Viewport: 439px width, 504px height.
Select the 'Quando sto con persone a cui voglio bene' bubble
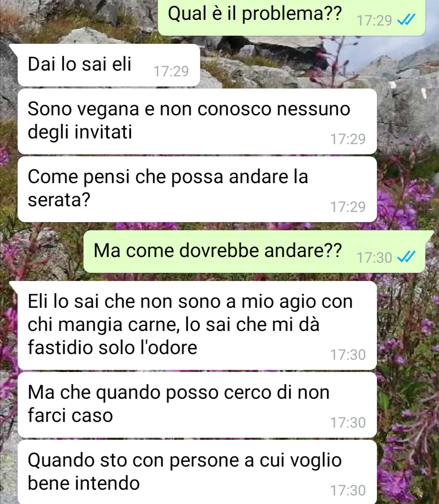(x=197, y=472)
